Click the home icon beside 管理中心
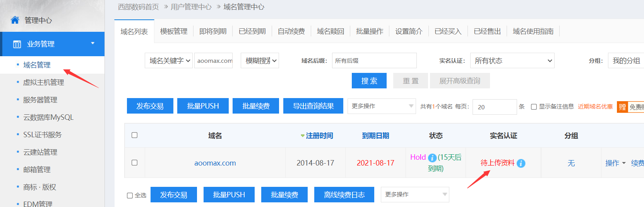This screenshot has height=207, width=644. (15, 20)
